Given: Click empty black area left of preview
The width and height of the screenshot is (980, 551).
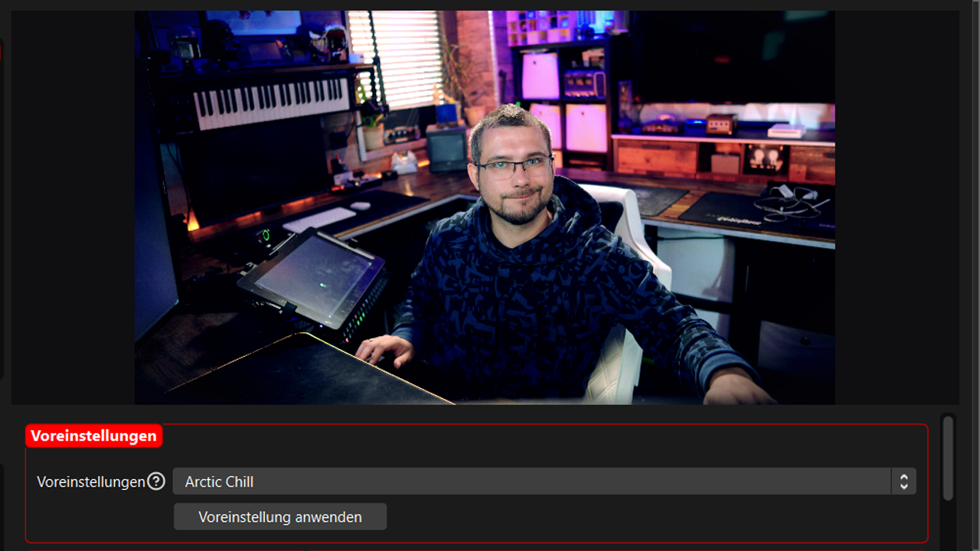Looking at the screenshot, I should tap(73, 207).
